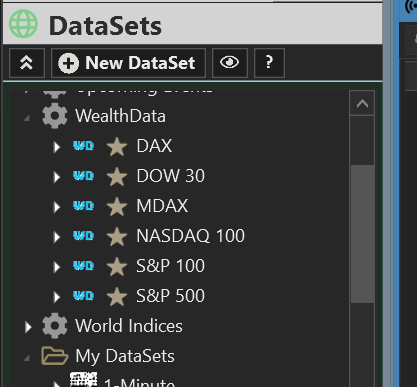Image resolution: width=417 pixels, height=387 pixels.
Task: Expand the S&P 500 dataset
Action: coord(57,297)
